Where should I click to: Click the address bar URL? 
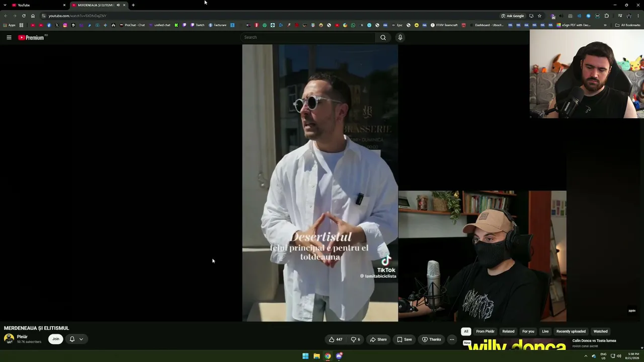pos(77,16)
